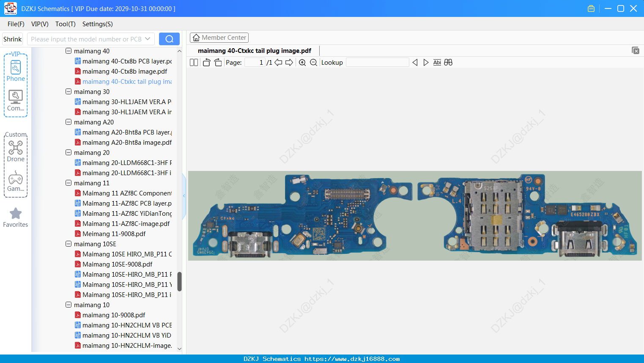
Task: Click the tree scroll up arrow
Action: click(x=179, y=51)
